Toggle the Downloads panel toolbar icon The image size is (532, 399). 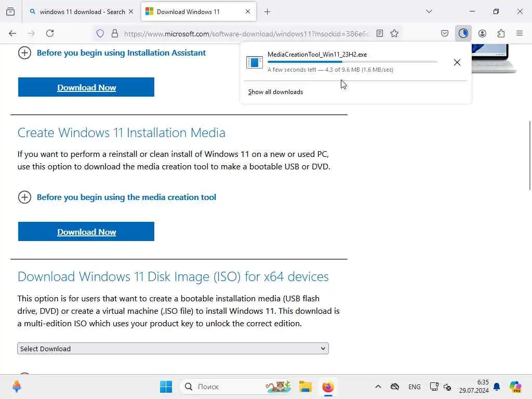463,33
